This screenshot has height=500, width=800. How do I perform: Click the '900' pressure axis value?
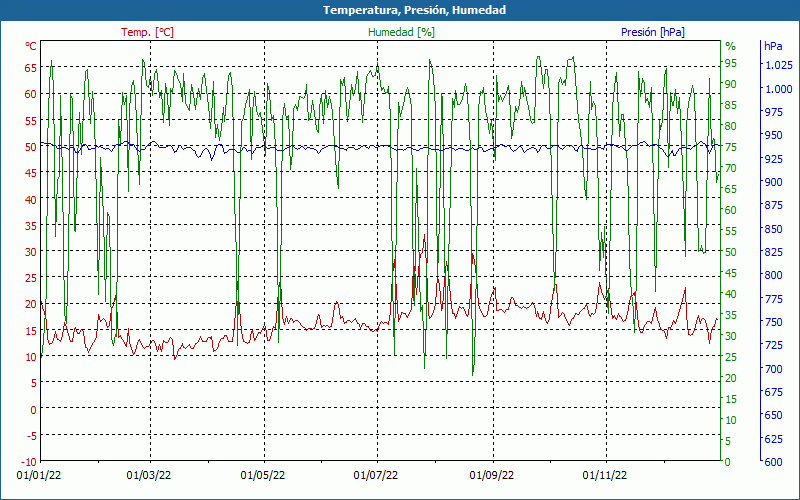pyautogui.click(x=774, y=182)
